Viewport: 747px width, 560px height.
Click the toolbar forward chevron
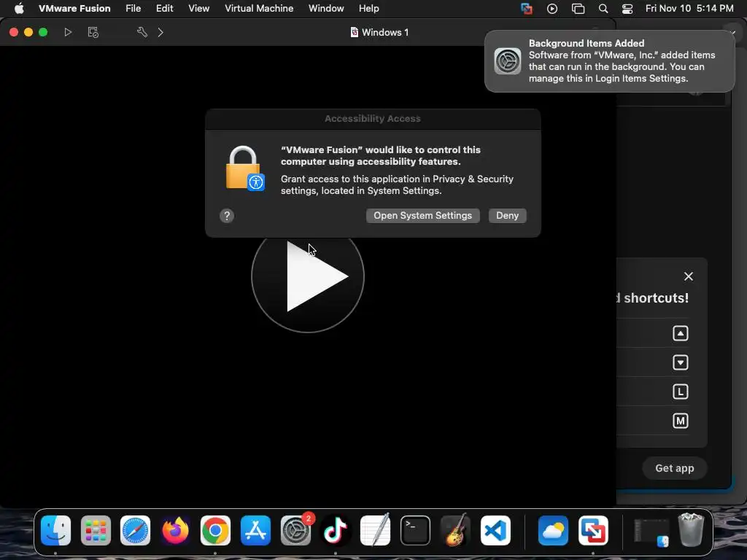pos(160,32)
